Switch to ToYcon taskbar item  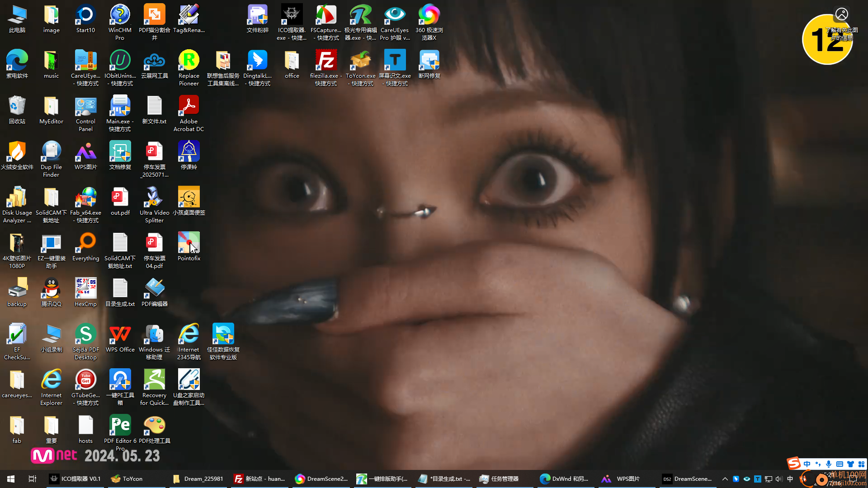point(137,479)
